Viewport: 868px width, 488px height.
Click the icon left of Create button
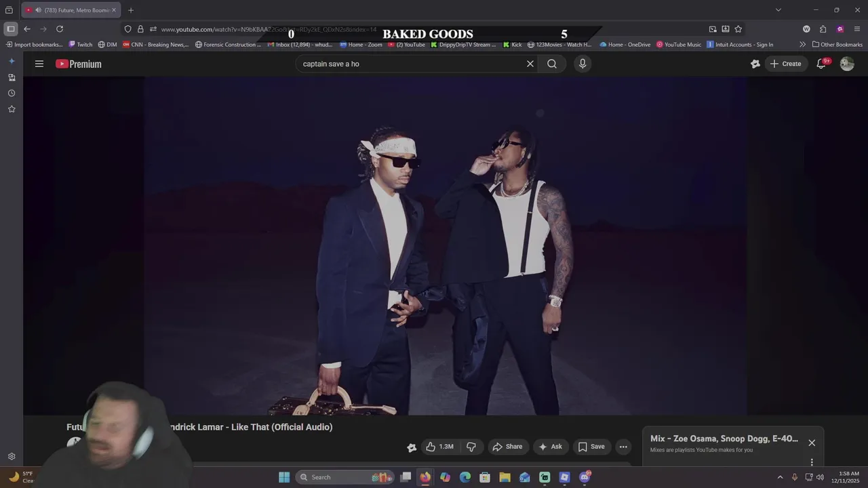click(755, 64)
